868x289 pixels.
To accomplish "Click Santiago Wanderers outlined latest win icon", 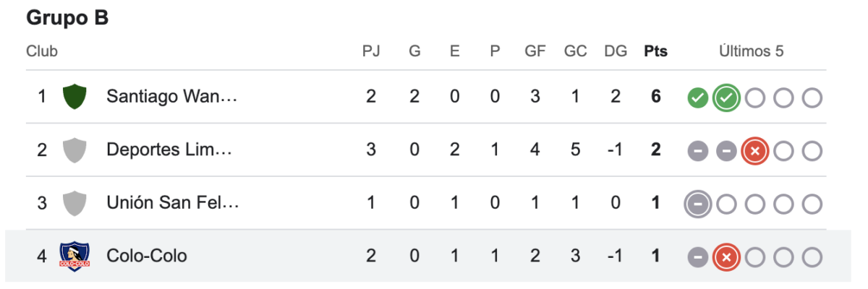I will pos(726,98).
